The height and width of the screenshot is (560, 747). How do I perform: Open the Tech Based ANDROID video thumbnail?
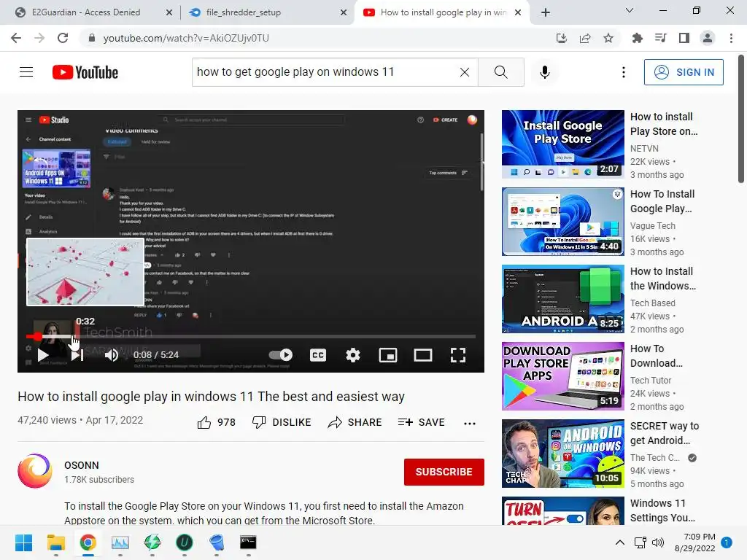click(x=562, y=298)
